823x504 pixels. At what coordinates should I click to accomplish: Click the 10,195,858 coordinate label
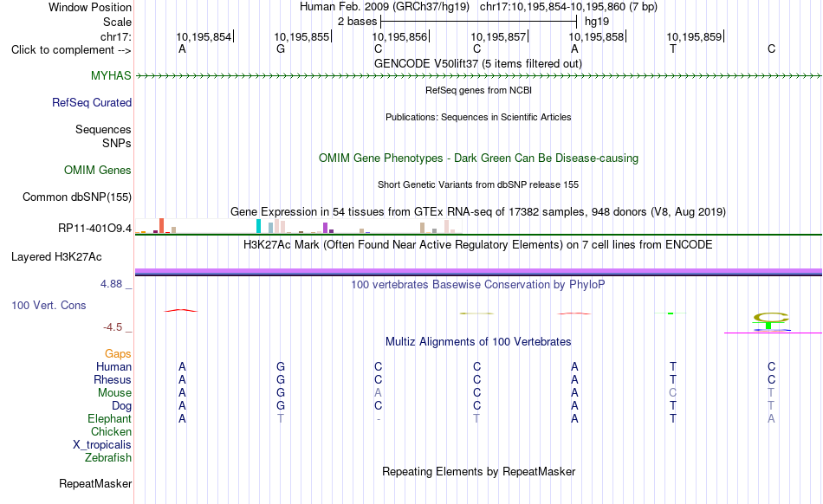tap(596, 36)
